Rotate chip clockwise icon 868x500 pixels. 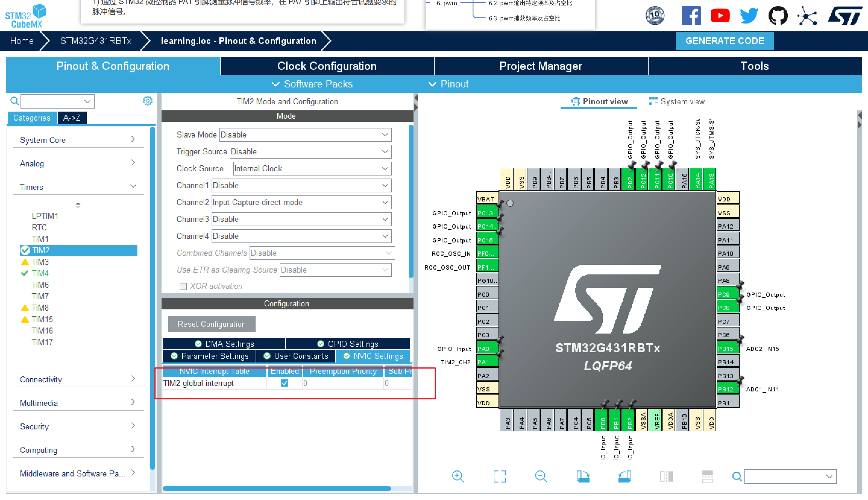point(583,476)
